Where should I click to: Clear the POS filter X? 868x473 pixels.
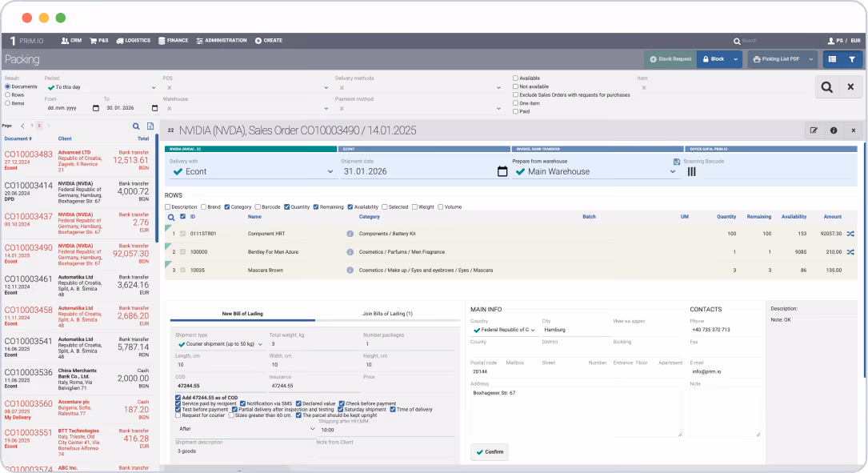[x=169, y=87]
